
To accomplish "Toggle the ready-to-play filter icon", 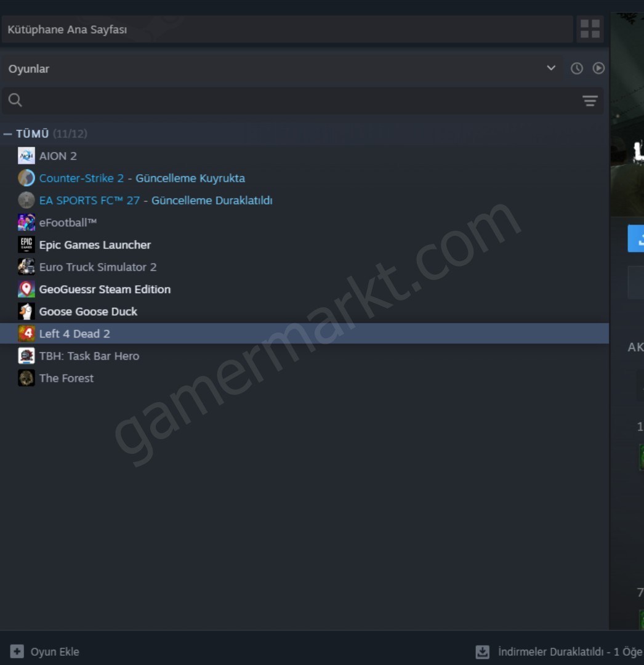I will [x=598, y=68].
